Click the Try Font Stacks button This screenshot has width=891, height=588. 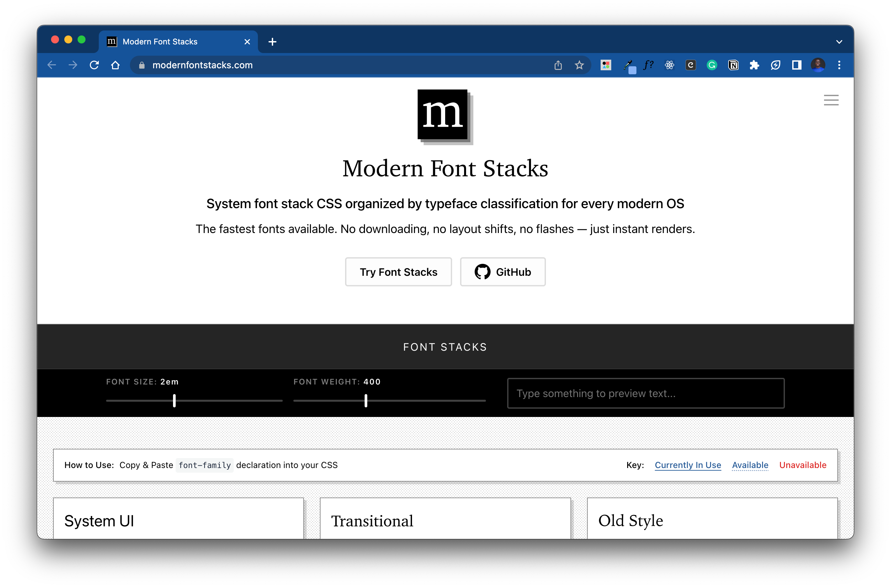[398, 272]
